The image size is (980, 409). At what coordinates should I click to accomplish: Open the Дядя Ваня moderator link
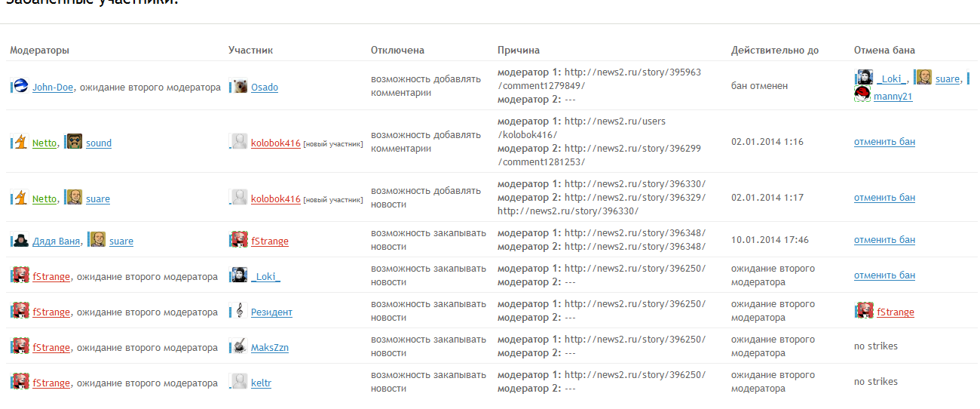(x=57, y=241)
